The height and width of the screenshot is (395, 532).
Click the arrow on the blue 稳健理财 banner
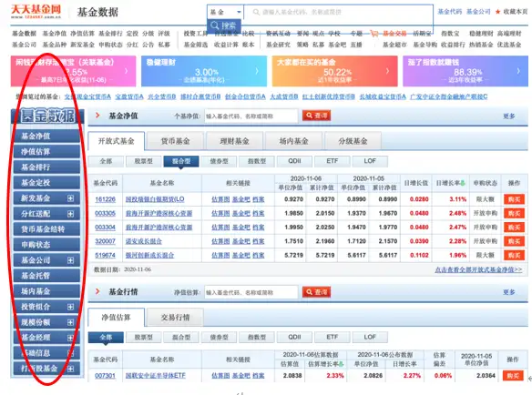tap(257, 71)
